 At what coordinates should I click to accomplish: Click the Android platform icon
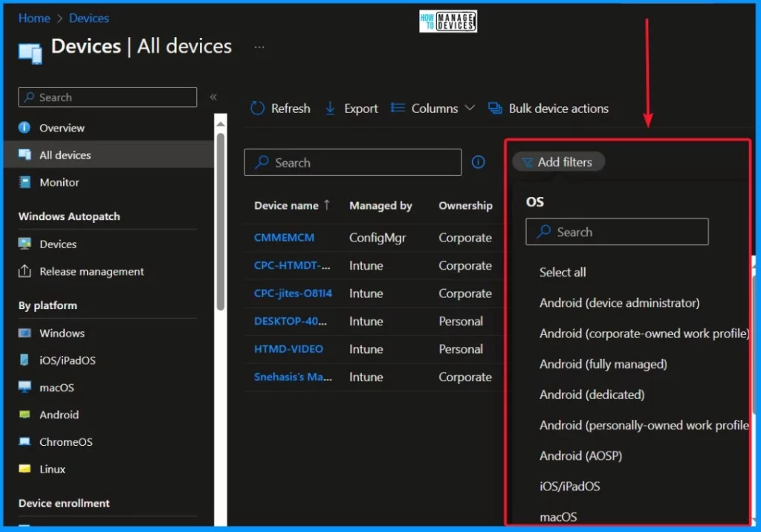point(25,415)
